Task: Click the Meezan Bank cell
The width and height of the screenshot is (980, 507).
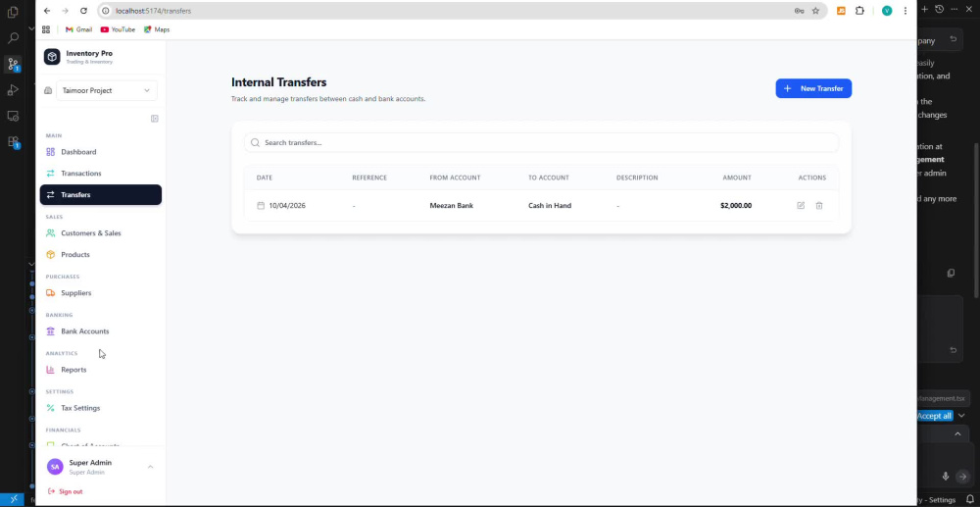Action: pos(451,205)
